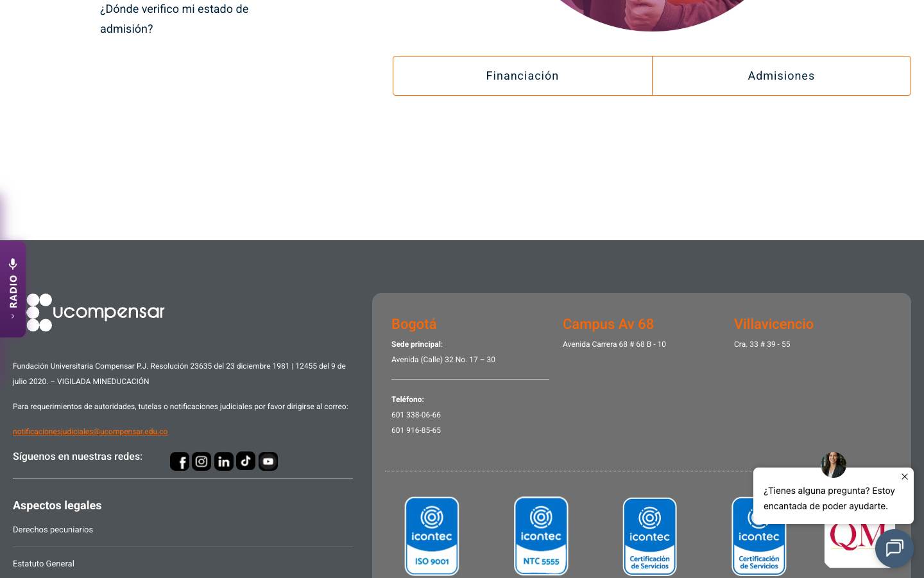Click the icontec ISO 9001 badge
The height and width of the screenshot is (578, 924).
point(432,536)
